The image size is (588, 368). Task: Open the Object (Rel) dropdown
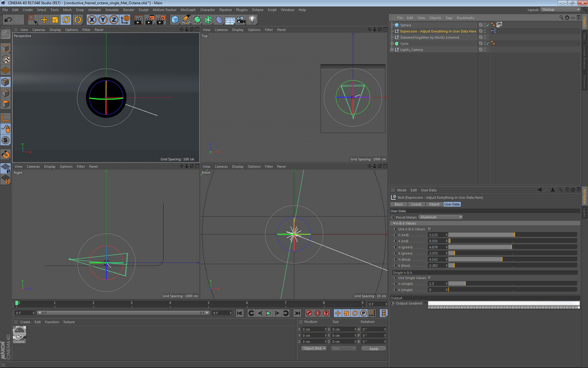314,348
